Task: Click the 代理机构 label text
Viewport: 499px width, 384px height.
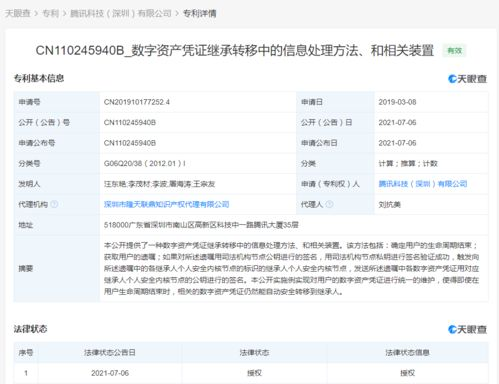Action: pos(33,204)
